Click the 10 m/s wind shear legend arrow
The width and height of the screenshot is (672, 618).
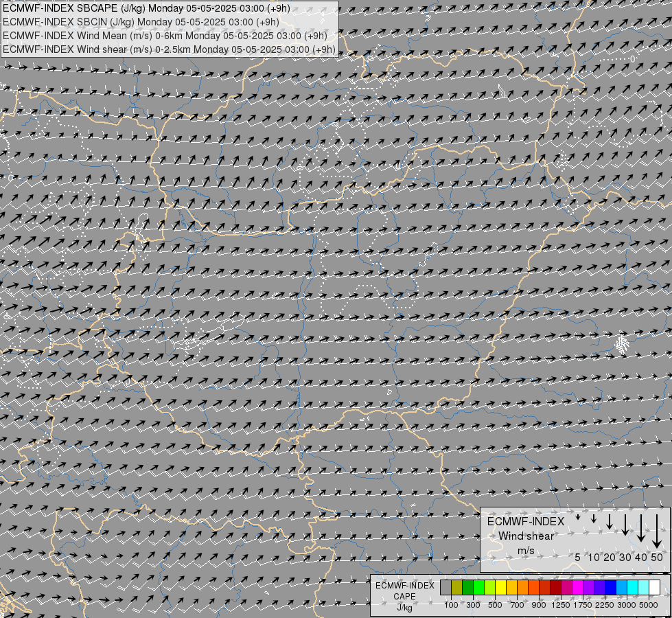point(594,518)
